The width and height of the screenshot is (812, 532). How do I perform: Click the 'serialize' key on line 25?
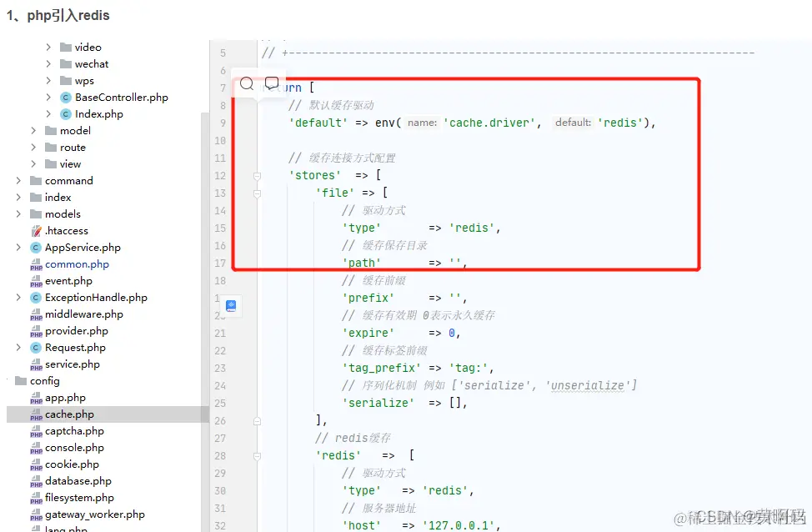(x=378, y=403)
